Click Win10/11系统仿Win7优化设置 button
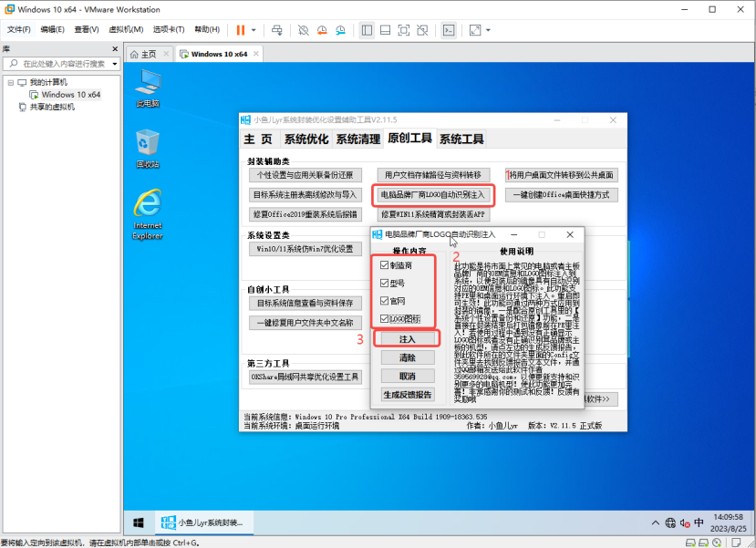756x548 pixels. click(306, 249)
